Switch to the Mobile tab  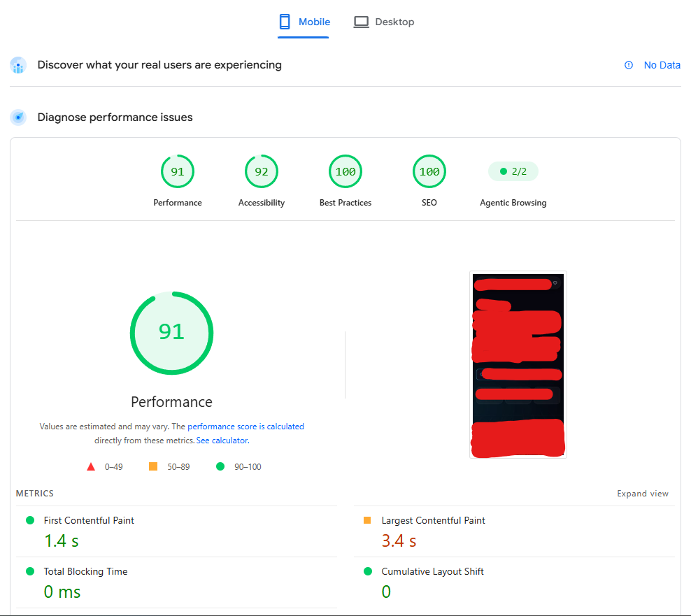304,22
